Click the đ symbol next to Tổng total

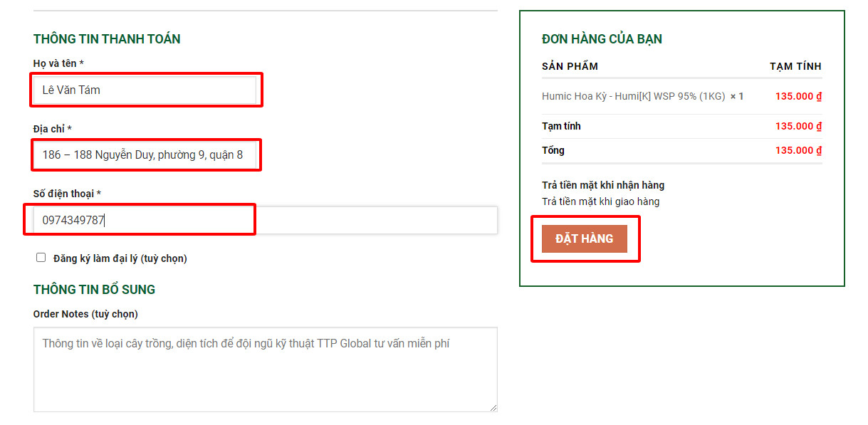pos(819,150)
